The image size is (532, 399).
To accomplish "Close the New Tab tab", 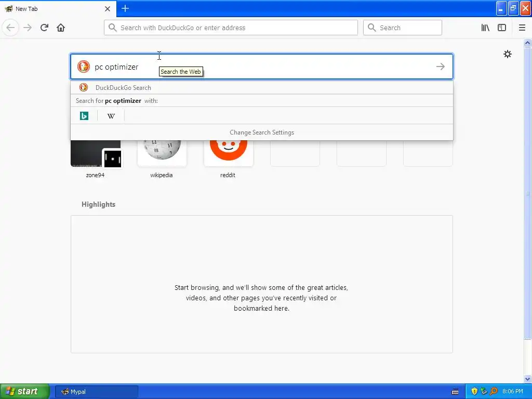I will [108, 9].
